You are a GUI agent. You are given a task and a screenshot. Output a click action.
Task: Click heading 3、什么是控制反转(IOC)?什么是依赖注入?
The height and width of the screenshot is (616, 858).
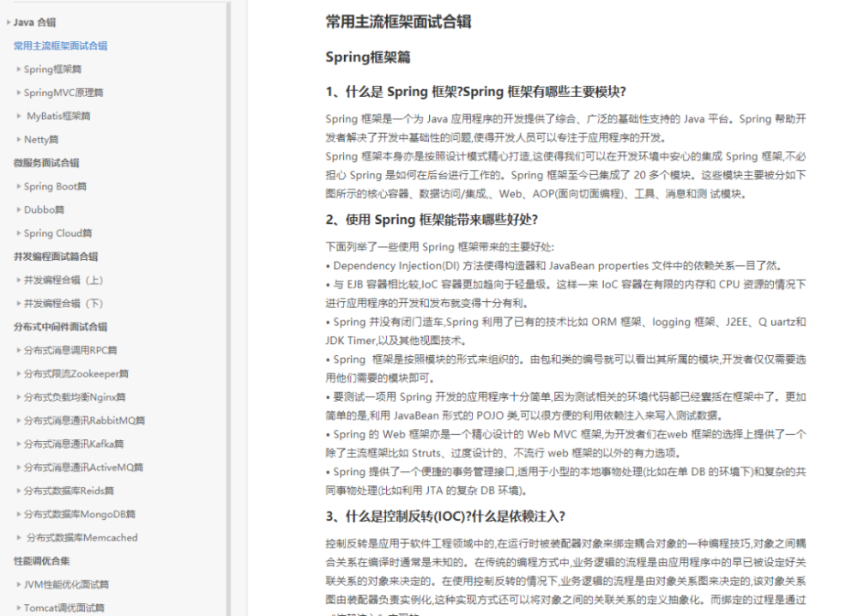coord(445,516)
